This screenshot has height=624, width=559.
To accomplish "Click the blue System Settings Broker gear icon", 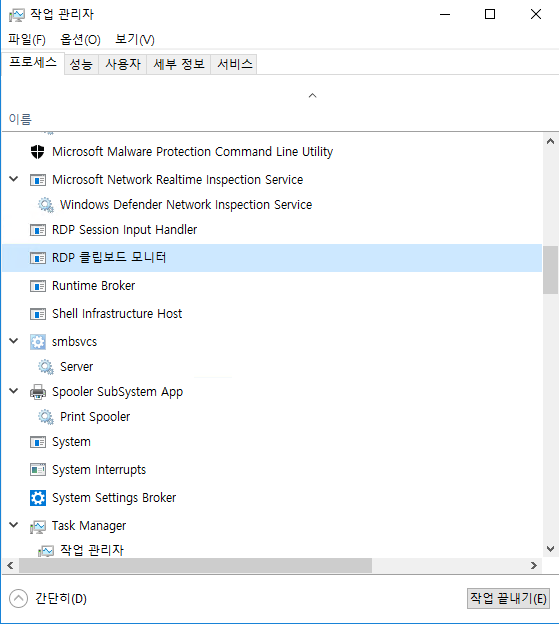I will pyautogui.click(x=38, y=498).
